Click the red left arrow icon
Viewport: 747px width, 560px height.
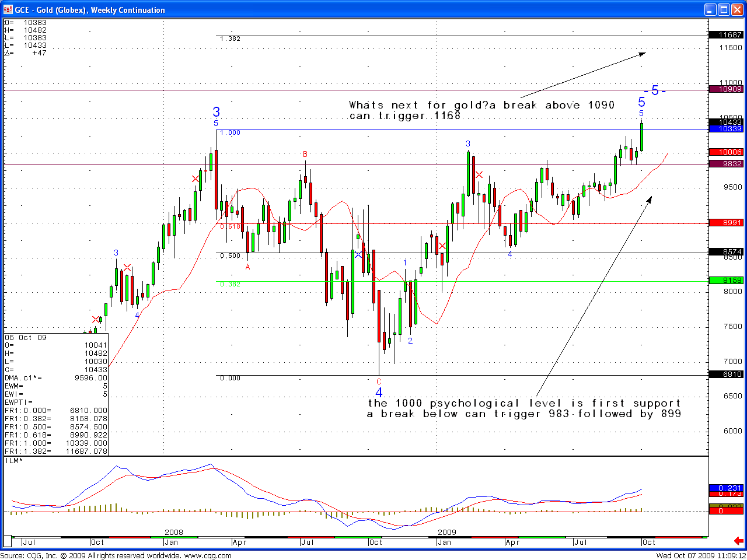[x=738, y=541]
